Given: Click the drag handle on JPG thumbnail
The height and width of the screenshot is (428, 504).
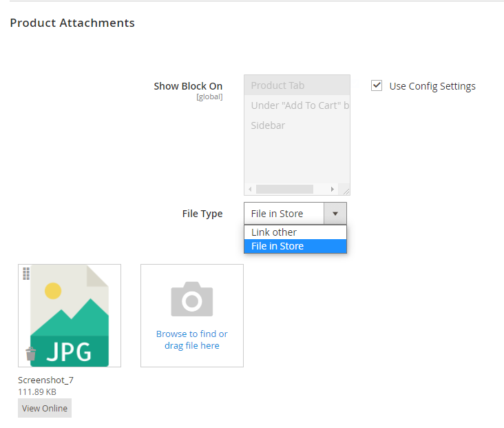Looking at the screenshot, I should coord(27,274).
